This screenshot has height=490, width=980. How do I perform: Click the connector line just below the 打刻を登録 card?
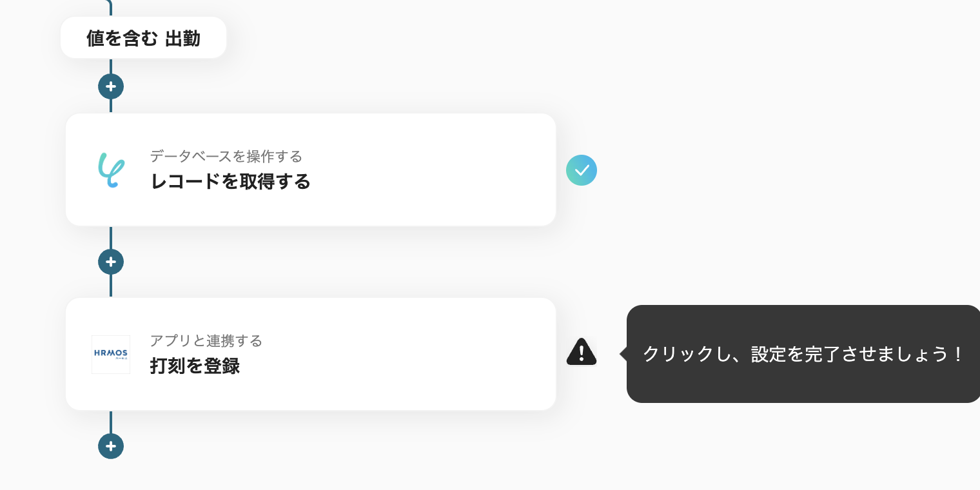[111, 422]
